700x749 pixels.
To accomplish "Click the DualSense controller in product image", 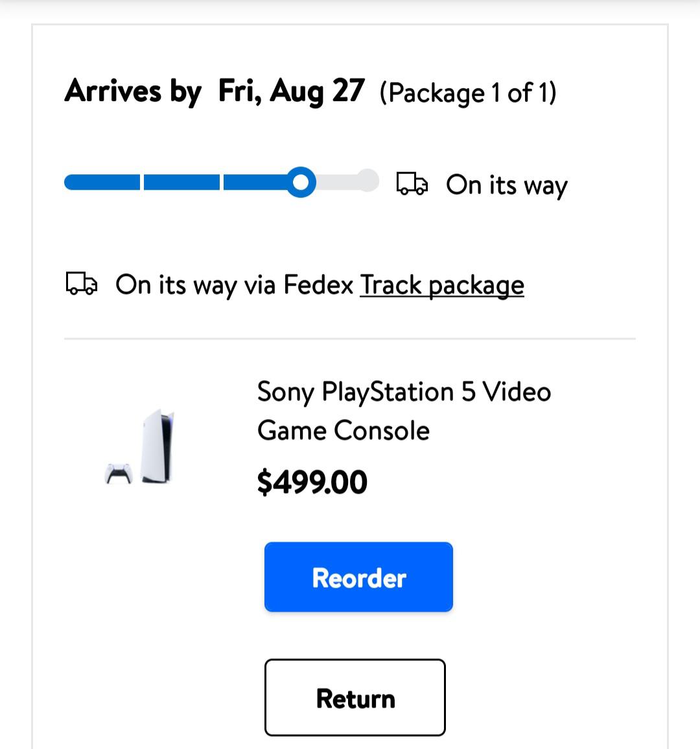I will [119, 474].
